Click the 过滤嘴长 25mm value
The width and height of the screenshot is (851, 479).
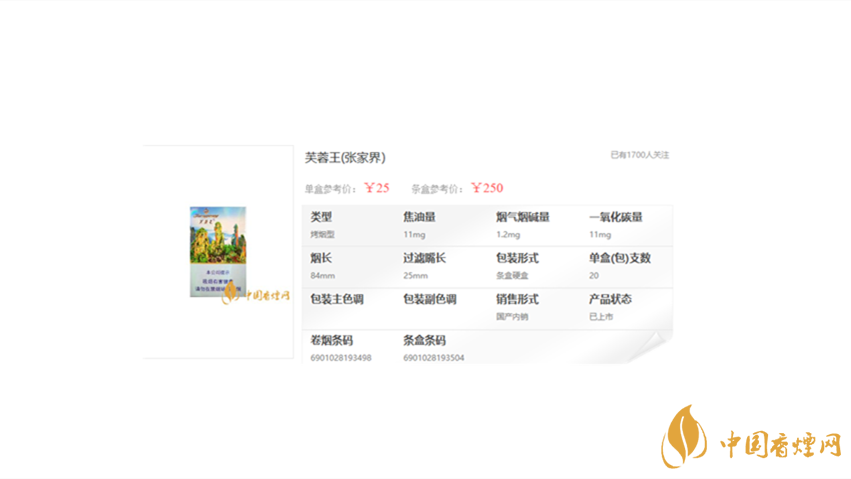(415, 275)
